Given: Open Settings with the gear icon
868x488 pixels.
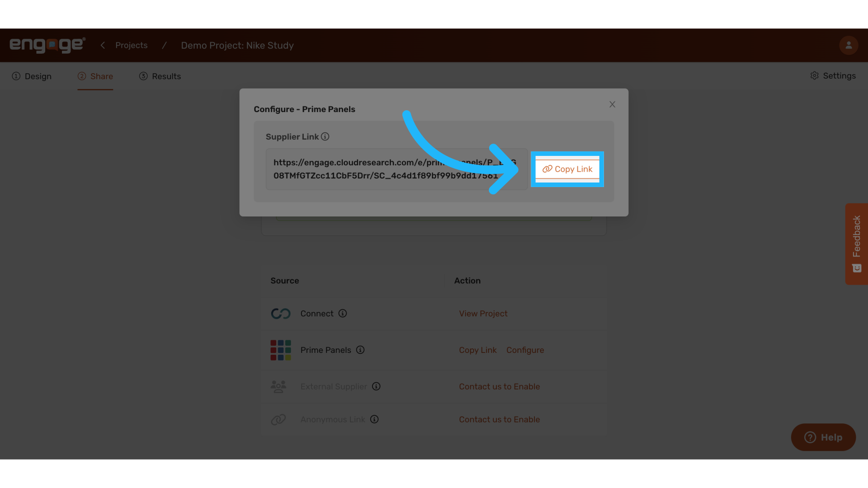Looking at the screenshot, I should tap(833, 75).
